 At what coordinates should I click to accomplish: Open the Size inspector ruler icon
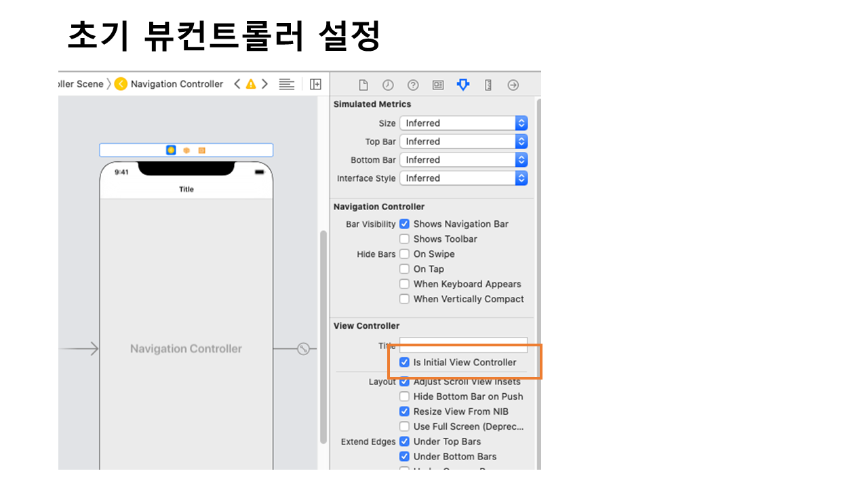pyautogui.click(x=488, y=85)
